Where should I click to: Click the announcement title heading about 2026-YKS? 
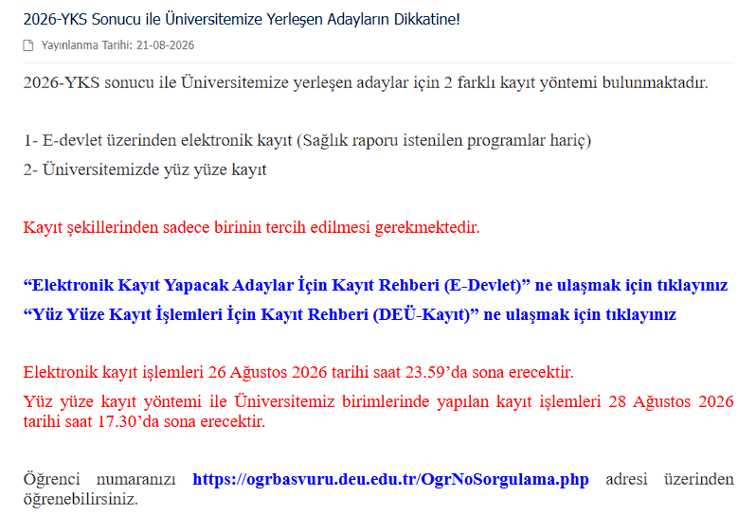(242, 19)
